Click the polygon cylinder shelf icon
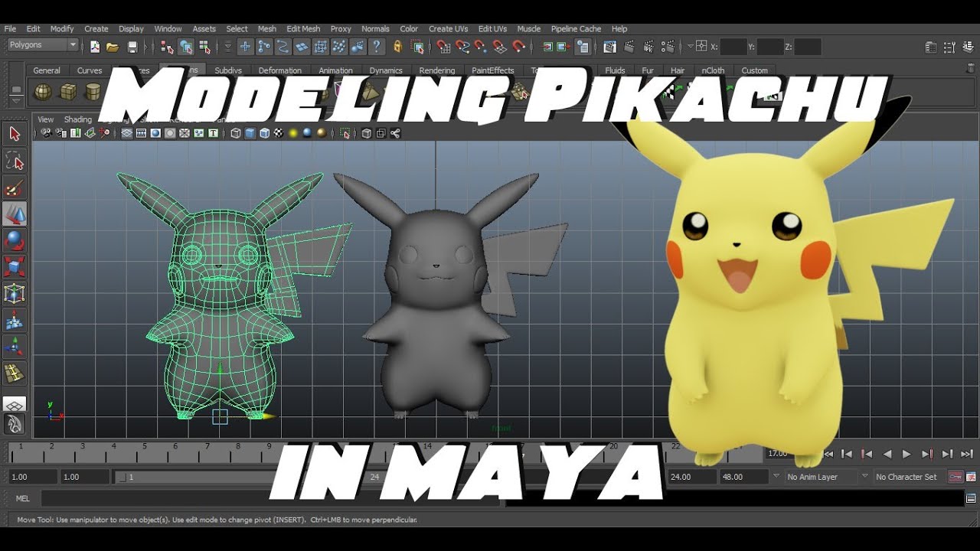Image resolution: width=980 pixels, height=551 pixels. (x=93, y=93)
